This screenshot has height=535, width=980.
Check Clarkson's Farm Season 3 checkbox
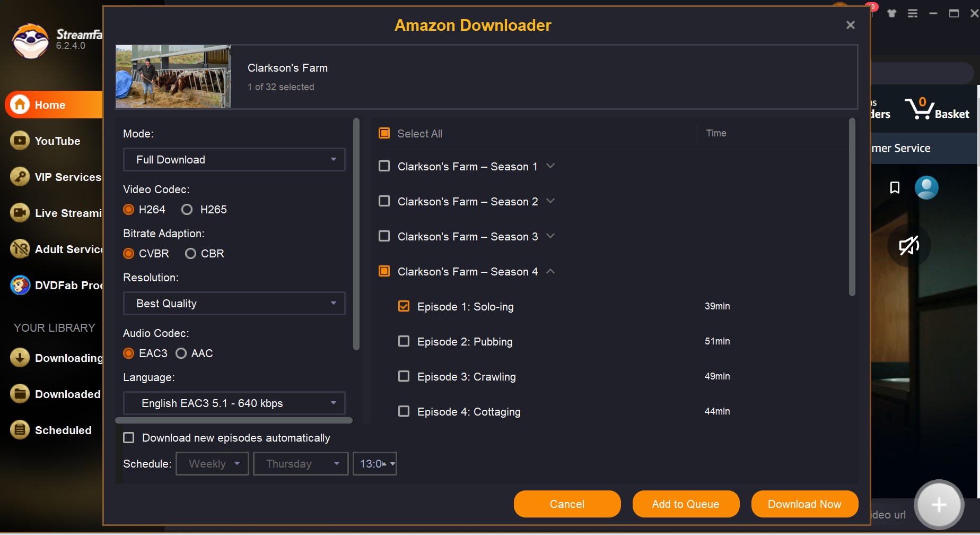coord(384,236)
